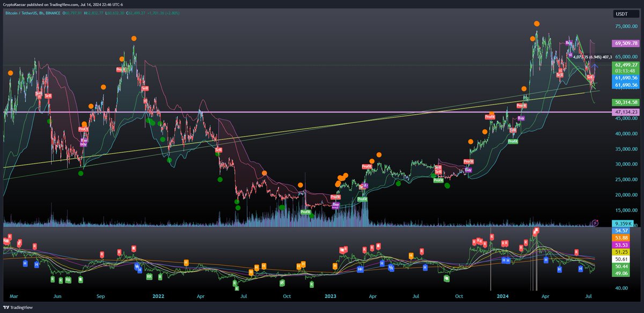644x313 pixels.
Task: Select the topmost orange dot above the 2024 peak
Action: pos(537,24)
